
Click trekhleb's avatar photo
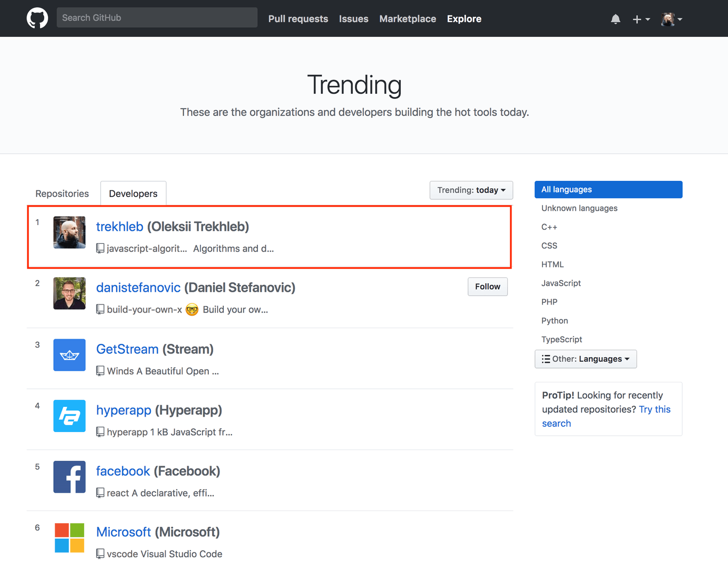point(69,233)
